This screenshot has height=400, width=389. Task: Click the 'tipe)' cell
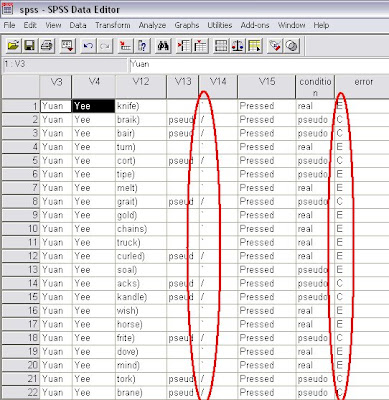click(141, 174)
